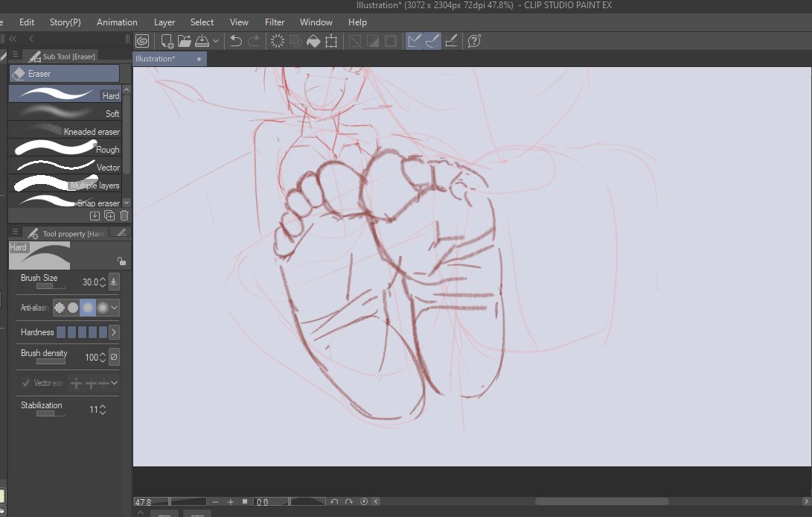Select the Rough eraser sub tool
The image size is (812, 517).
(x=65, y=148)
